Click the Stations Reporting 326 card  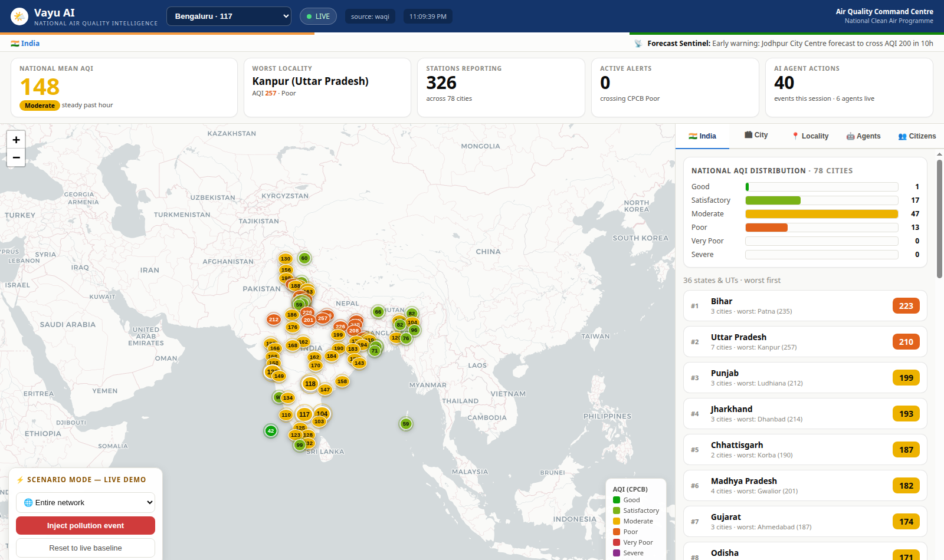(501, 87)
